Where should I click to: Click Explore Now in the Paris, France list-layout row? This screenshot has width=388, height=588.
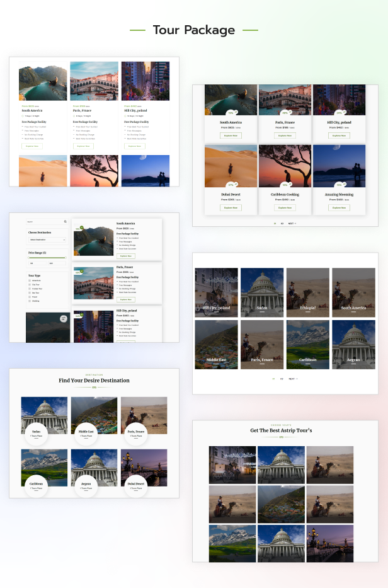[126, 299]
